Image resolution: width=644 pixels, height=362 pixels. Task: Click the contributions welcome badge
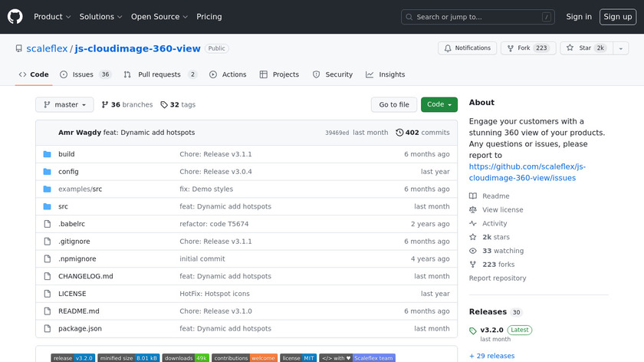(245, 358)
